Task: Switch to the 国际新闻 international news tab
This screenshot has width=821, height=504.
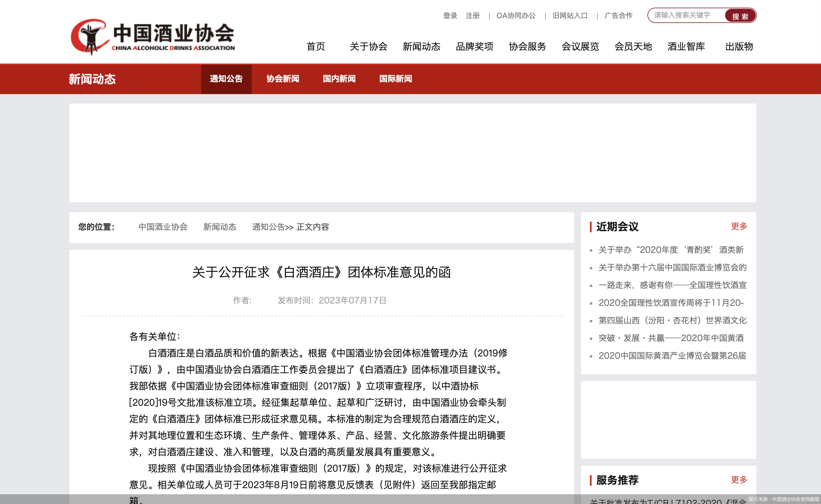Action: (396, 79)
